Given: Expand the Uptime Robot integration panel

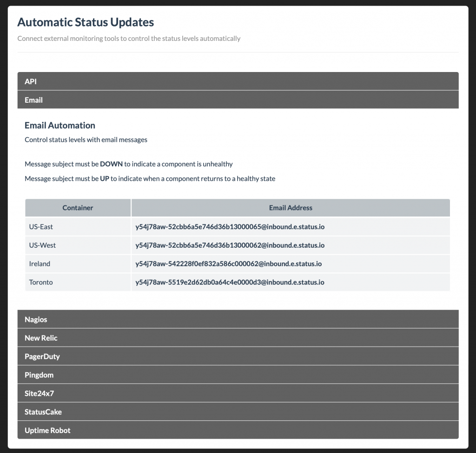Looking at the screenshot, I should 238,430.
